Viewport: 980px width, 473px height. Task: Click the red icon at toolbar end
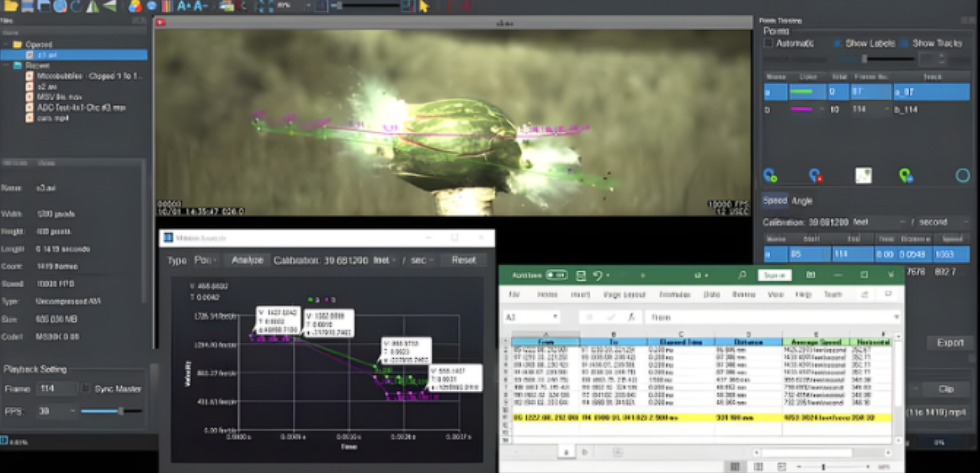point(466,6)
